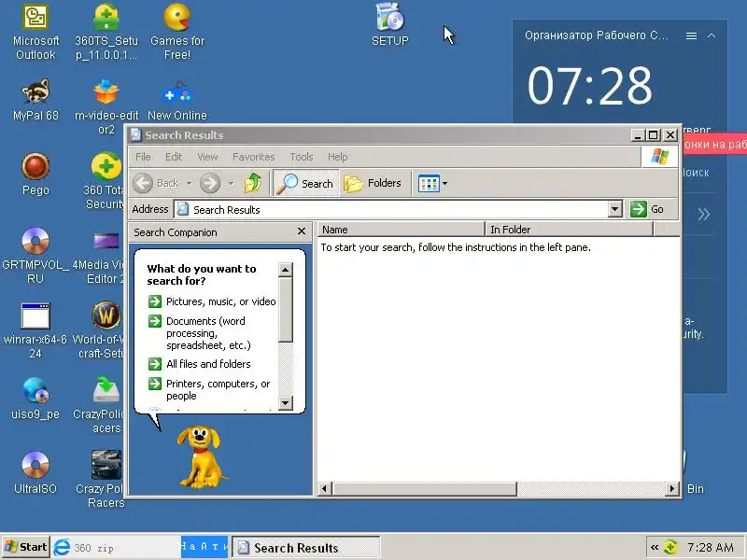Close the Search Companion pane

click(x=301, y=231)
